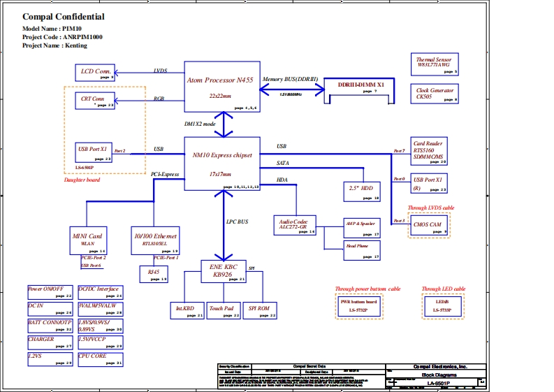Select the Thermal Sensor W83L771AWG block
Screen dimensions: 554x392
click(x=434, y=64)
